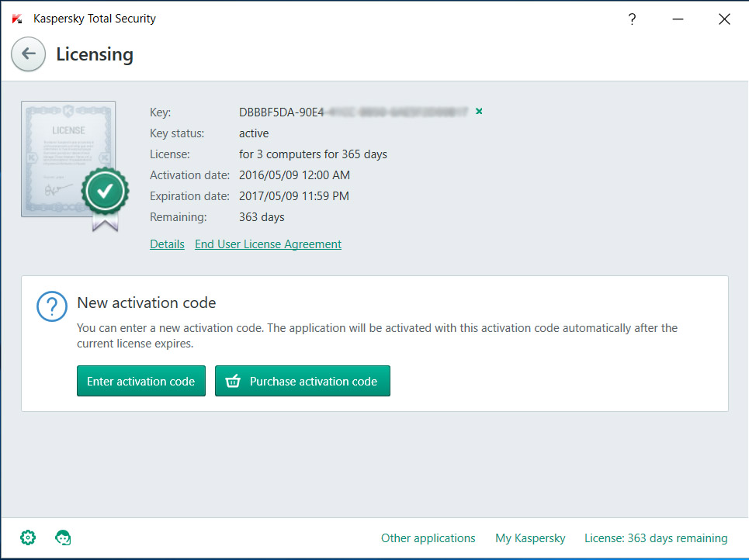
Task: Open help with the question mark
Action: click(632, 19)
